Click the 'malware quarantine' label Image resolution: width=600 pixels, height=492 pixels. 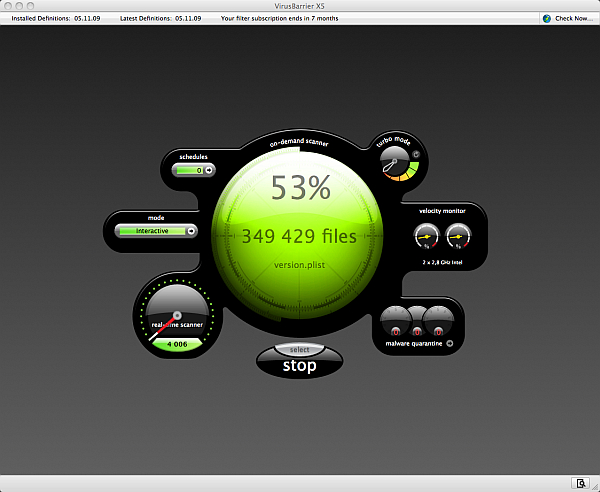414,344
